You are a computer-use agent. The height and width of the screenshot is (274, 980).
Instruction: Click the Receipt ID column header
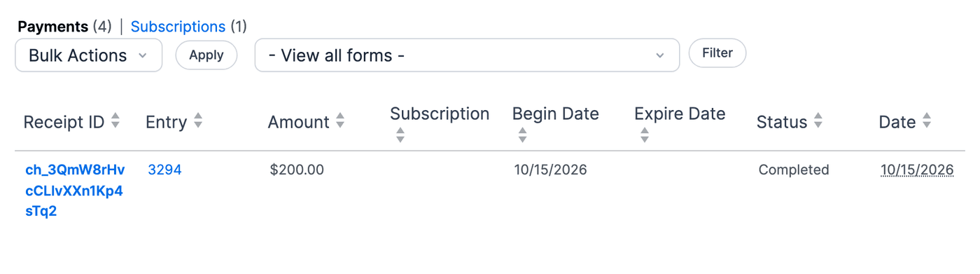point(64,122)
